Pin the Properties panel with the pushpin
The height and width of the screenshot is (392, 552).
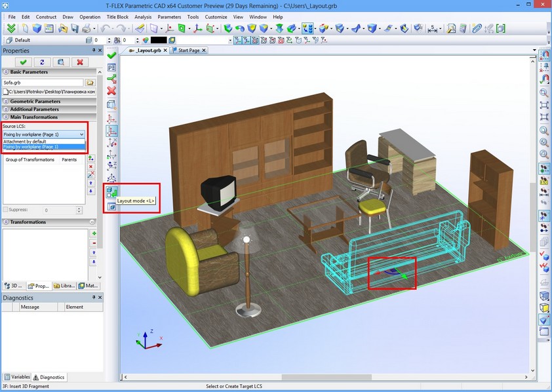(94, 50)
